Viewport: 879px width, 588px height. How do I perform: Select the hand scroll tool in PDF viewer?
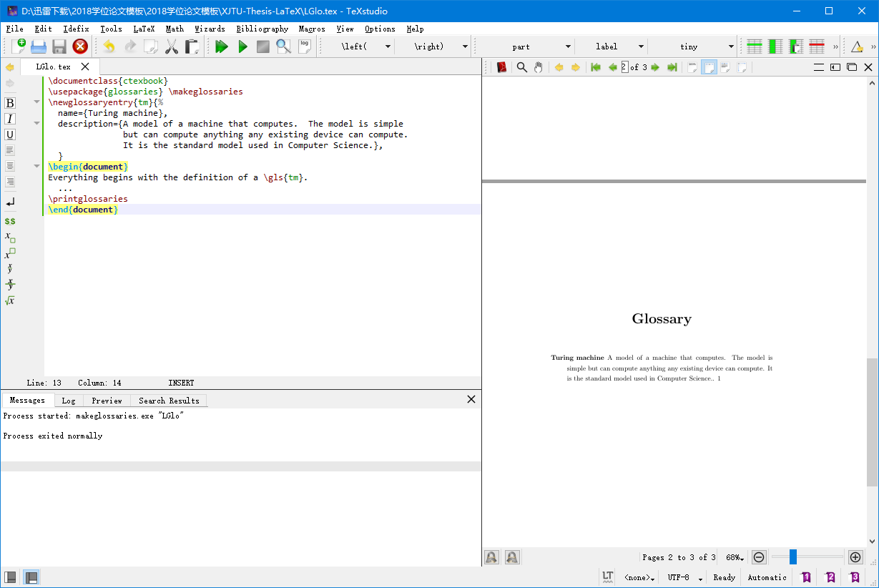pyautogui.click(x=539, y=67)
